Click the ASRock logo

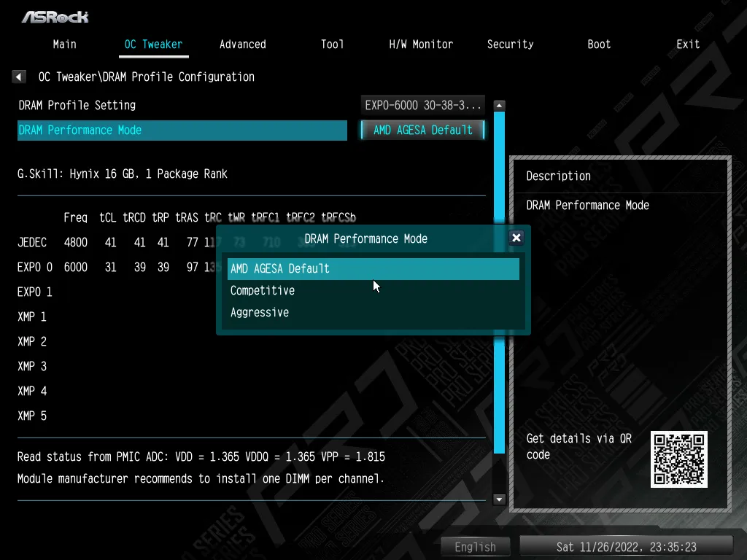point(55,17)
